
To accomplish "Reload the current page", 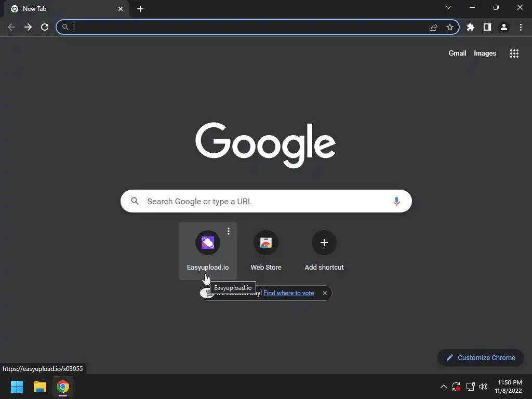I will (x=45, y=27).
